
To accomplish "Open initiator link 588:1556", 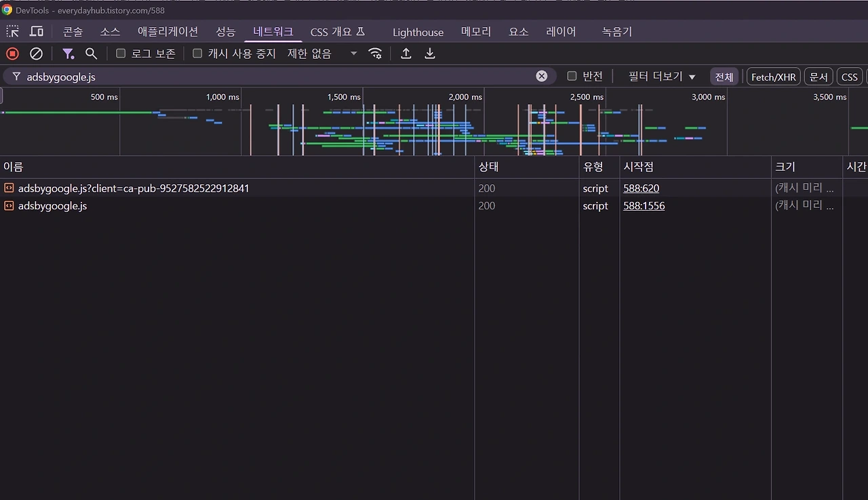I will pos(644,206).
